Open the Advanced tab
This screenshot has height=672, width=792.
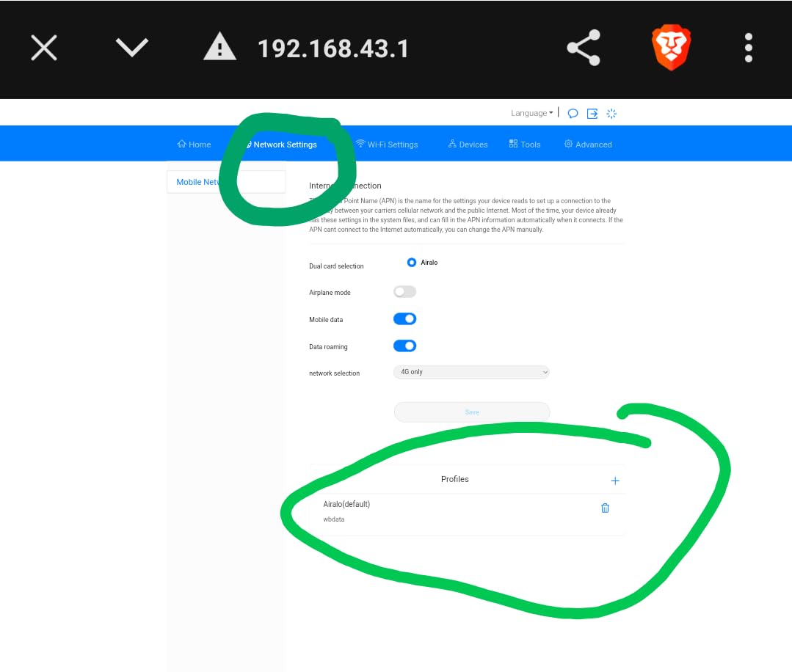point(588,145)
